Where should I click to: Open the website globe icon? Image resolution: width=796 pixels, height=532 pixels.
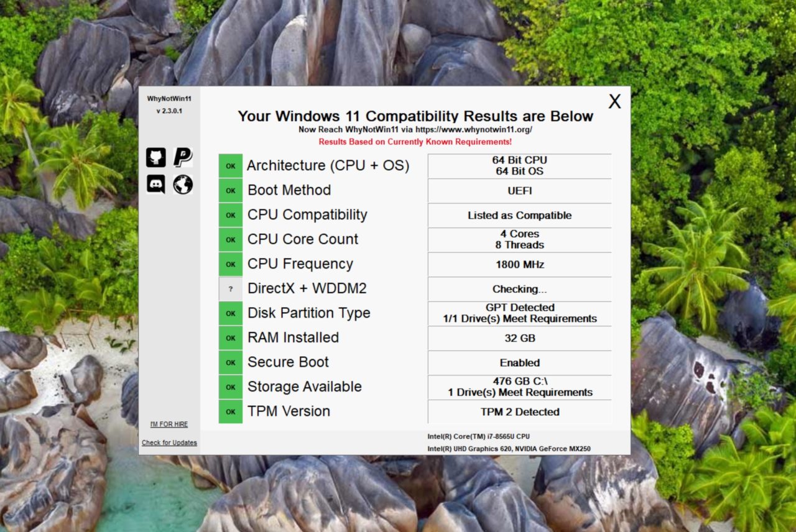coord(183,184)
